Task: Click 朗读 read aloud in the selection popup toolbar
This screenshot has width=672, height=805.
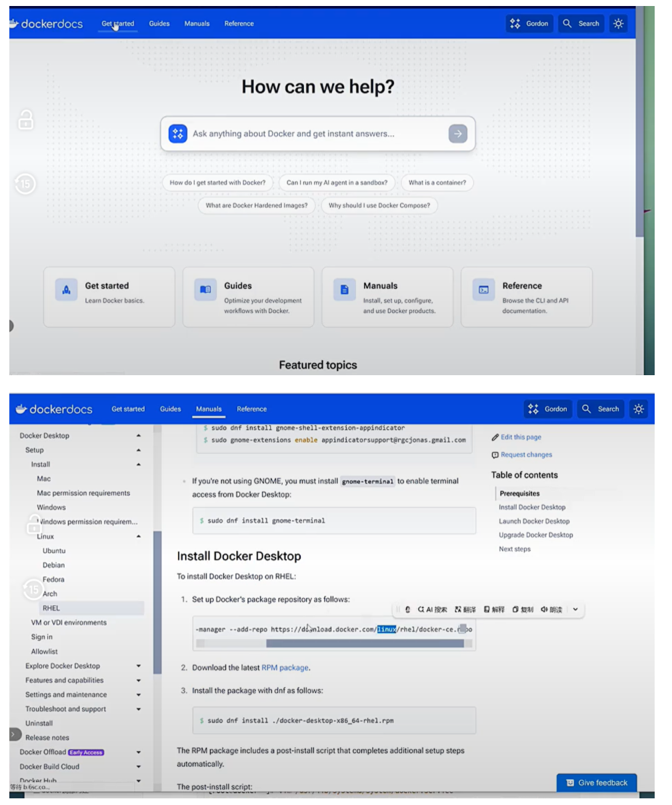Action: click(x=551, y=609)
